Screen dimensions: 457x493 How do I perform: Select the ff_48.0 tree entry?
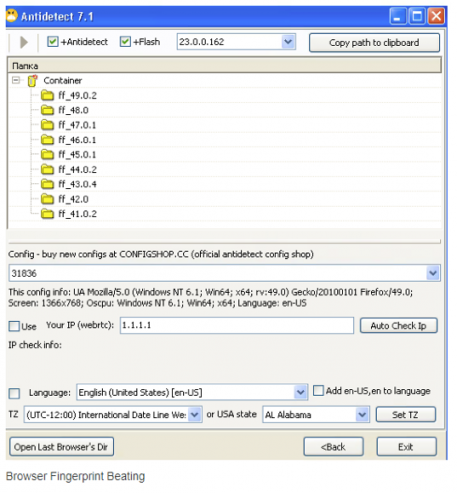73,110
